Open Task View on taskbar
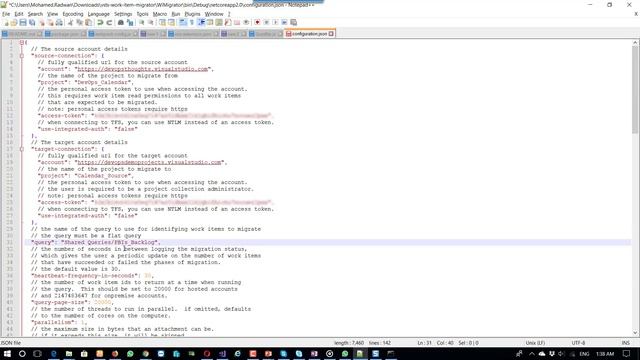This screenshot has width=640, height=360. pos(37,353)
